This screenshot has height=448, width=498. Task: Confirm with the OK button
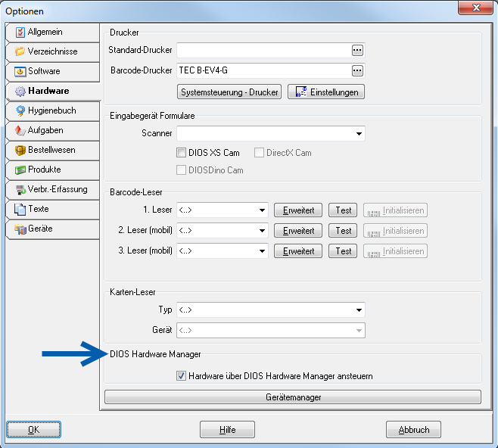coord(33,430)
